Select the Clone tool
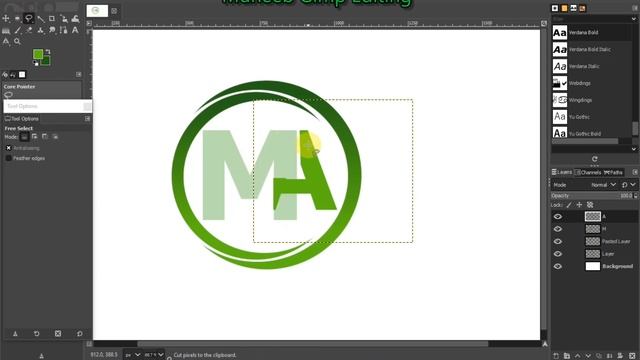This screenshot has width=640, height=360. (x=40, y=30)
